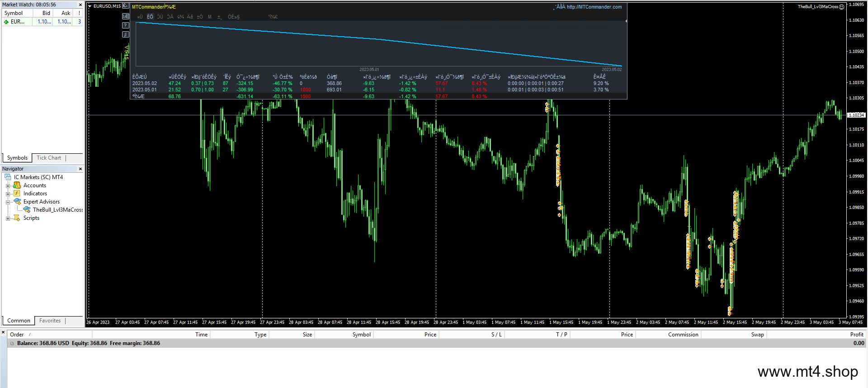Select the EUR... symbol row in Market Watch

42,22
